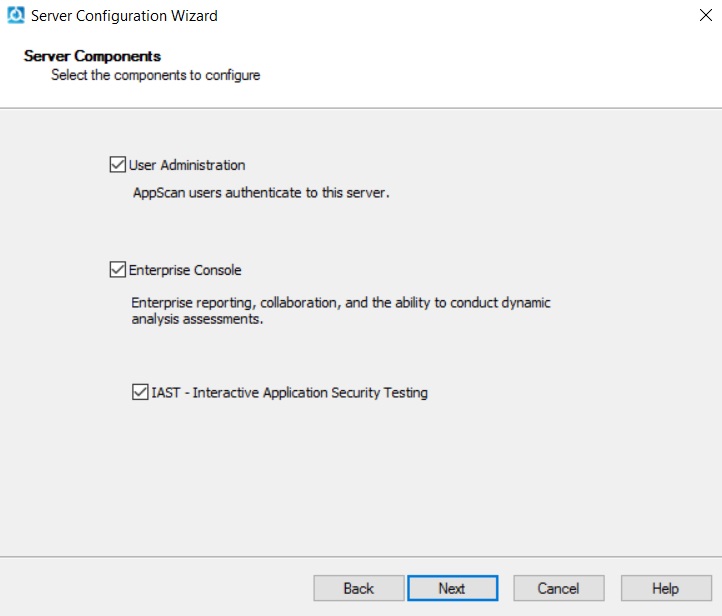Uncheck the User Administration checkbox

[118, 165]
